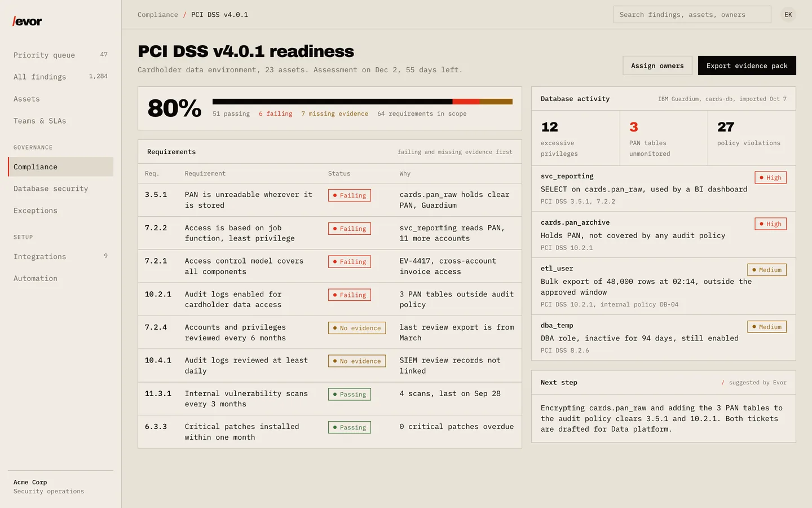812x508 pixels.
Task: Open the etl_user finding
Action: click(x=664, y=286)
